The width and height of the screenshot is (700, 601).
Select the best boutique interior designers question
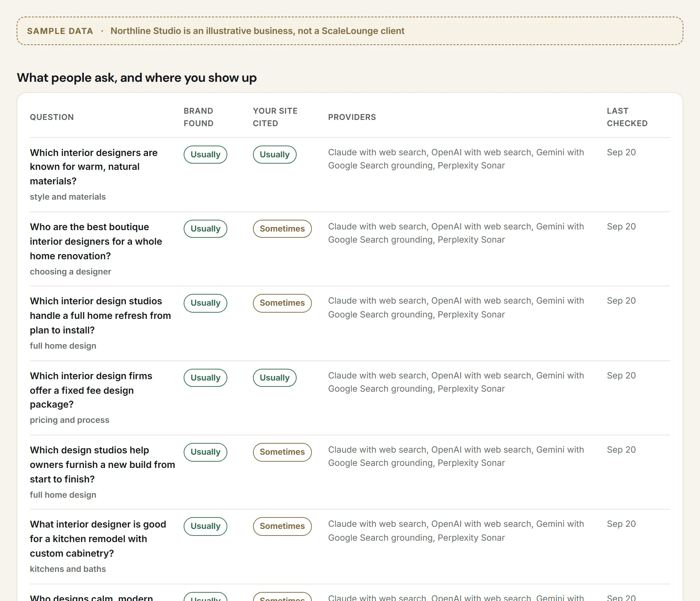pyautogui.click(x=96, y=241)
